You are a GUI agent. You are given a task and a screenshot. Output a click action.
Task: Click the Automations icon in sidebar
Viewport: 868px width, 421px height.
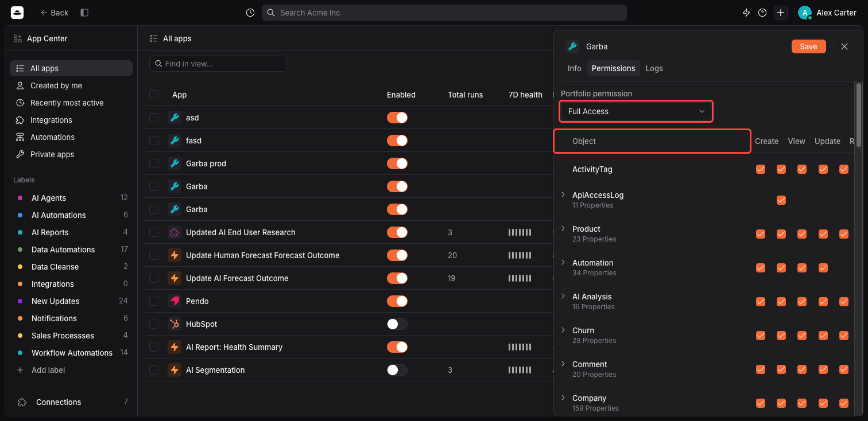pos(20,137)
